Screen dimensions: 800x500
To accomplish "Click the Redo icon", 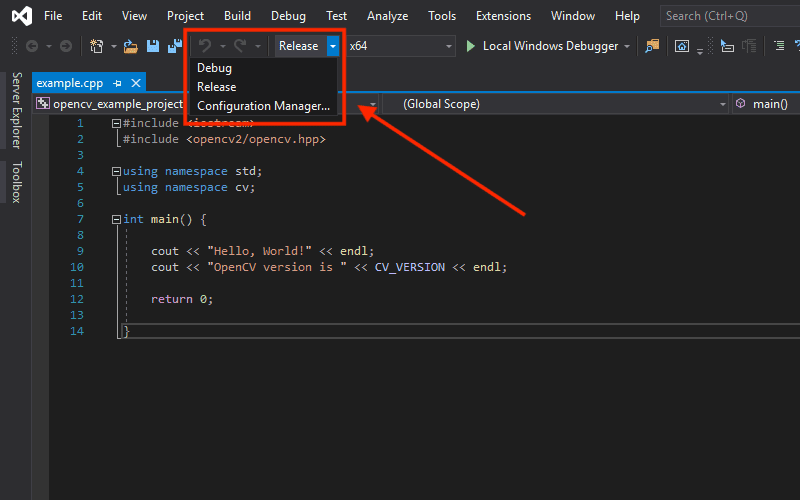I will coord(240,46).
